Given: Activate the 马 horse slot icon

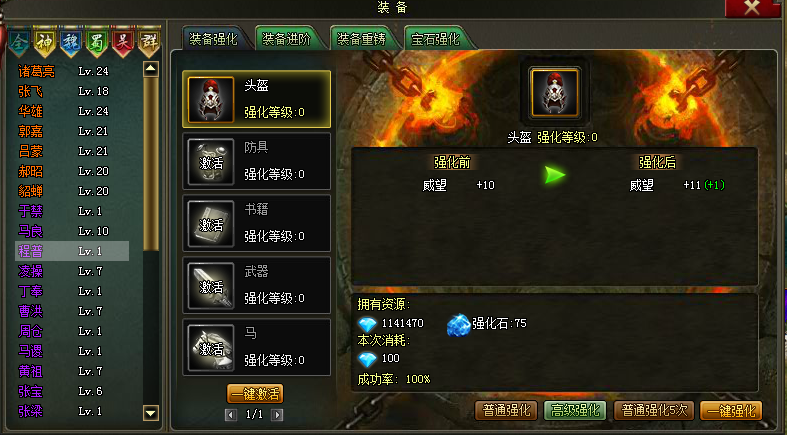Looking at the screenshot, I should click(x=211, y=348).
